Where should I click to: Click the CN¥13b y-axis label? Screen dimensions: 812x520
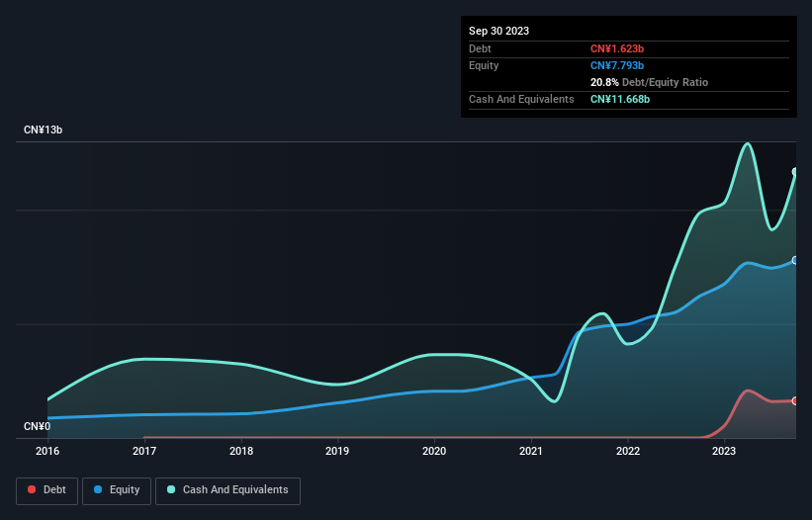coord(43,130)
